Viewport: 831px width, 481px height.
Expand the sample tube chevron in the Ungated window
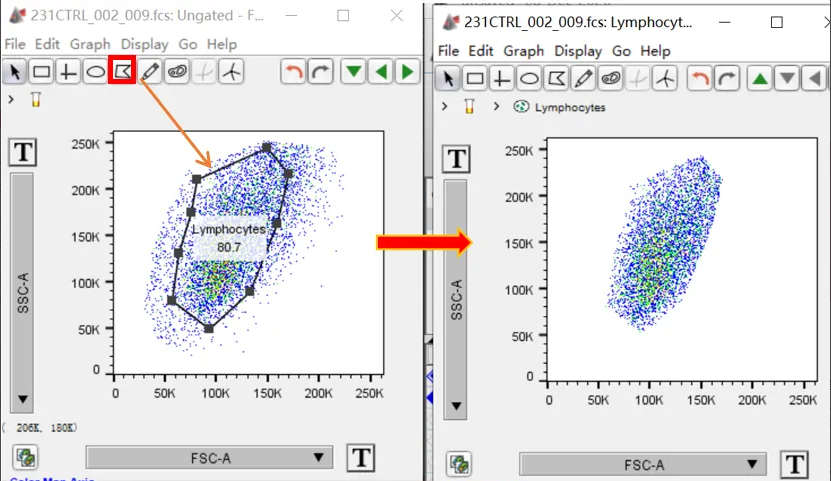point(11,99)
